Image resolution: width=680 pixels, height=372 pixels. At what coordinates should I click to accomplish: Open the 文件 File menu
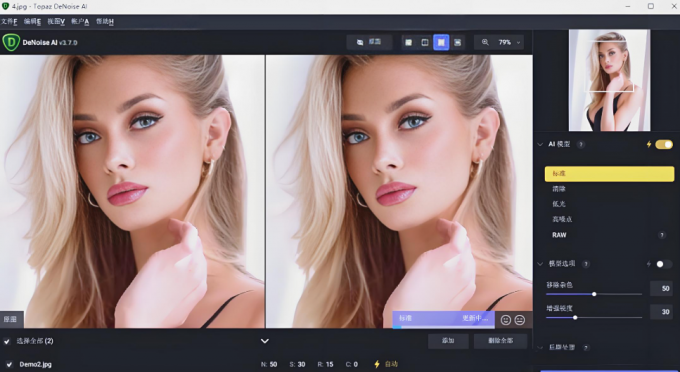(9, 22)
